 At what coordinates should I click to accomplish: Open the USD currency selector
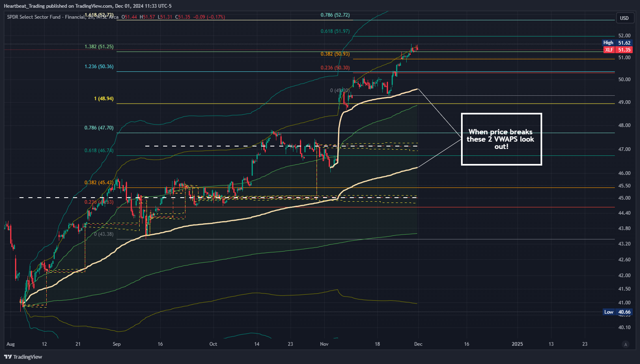(624, 18)
